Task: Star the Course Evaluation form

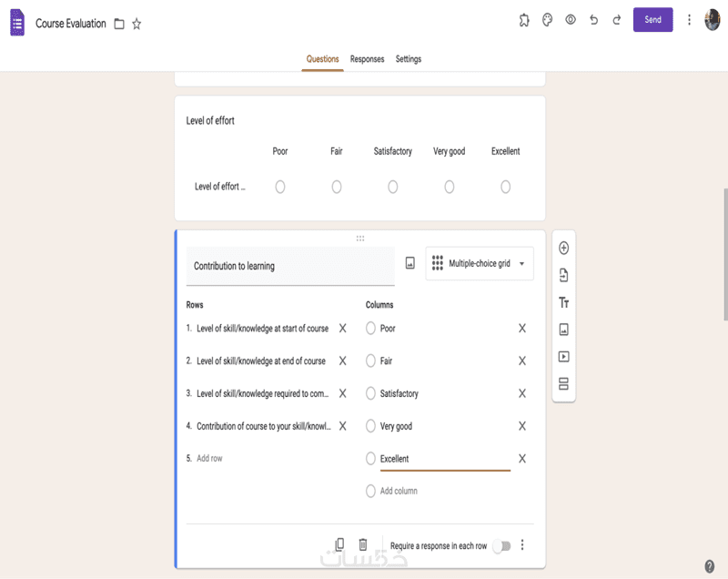Action: coord(136,24)
